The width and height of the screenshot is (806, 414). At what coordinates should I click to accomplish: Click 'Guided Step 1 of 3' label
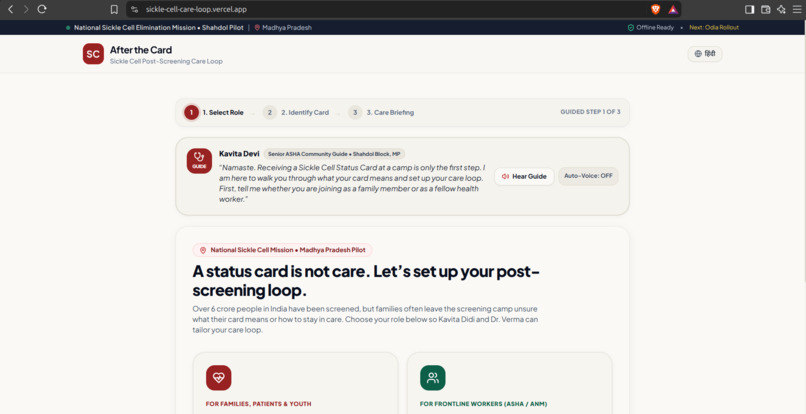pos(590,112)
